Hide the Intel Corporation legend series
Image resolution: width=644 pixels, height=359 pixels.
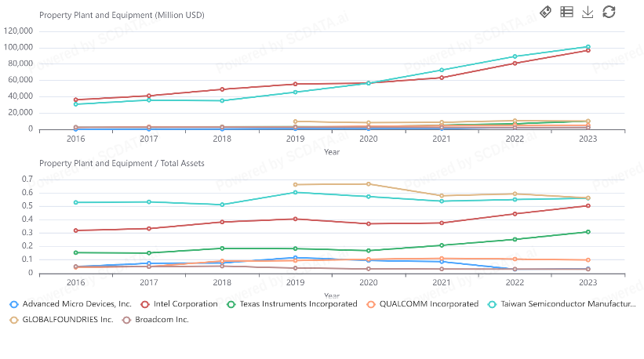(180, 303)
